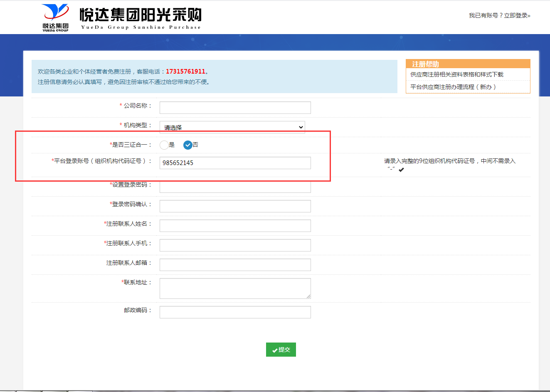
Task: Open the 机构类型 dropdown list
Action: click(x=232, y=127)
